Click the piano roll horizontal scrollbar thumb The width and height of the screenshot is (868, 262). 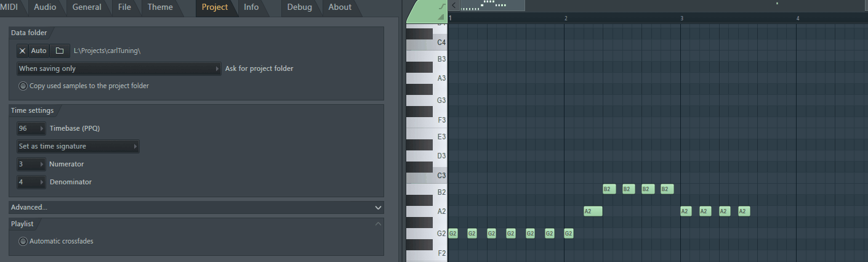click(x=491, y=6)
